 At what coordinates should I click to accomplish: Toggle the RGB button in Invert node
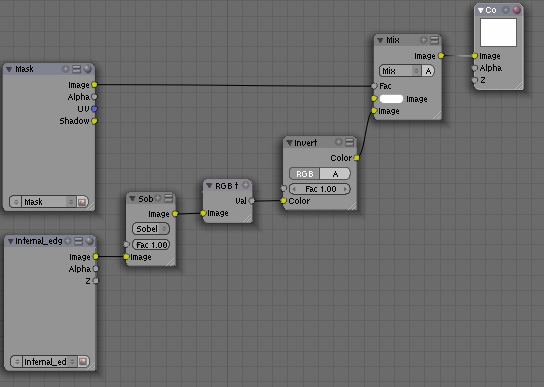coord(304,174)
